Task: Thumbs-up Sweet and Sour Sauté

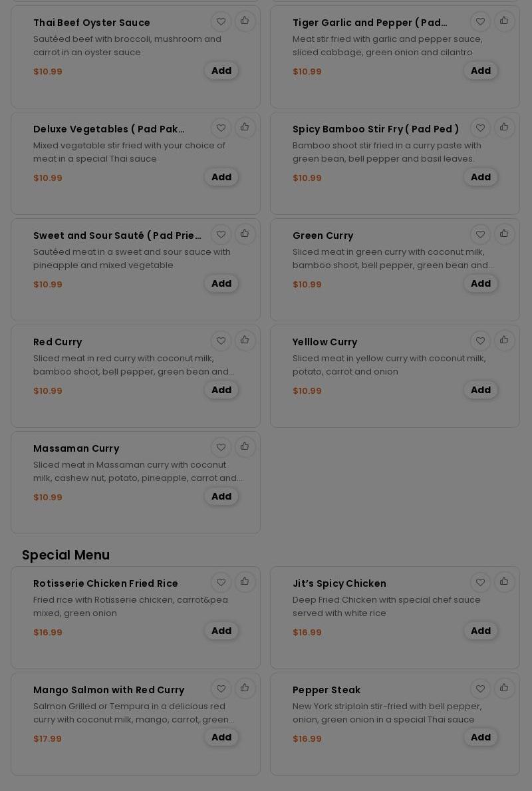Action: coord(245,234)
